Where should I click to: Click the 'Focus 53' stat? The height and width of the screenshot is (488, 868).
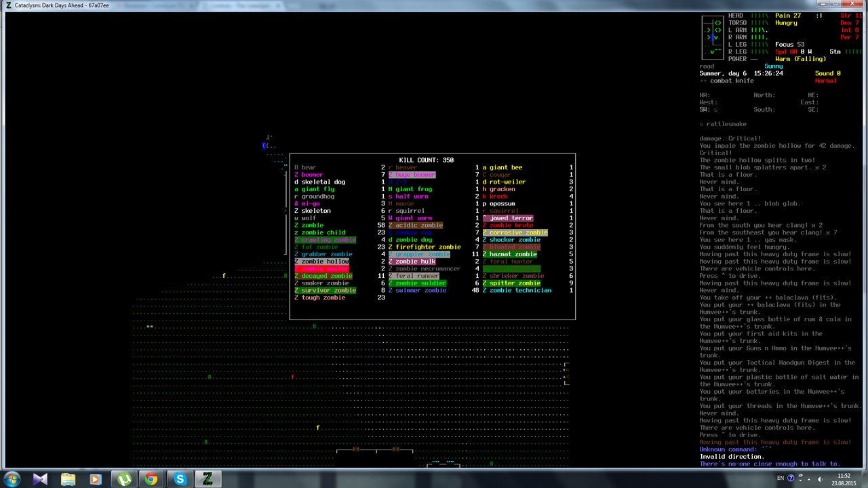pos(790,45)
